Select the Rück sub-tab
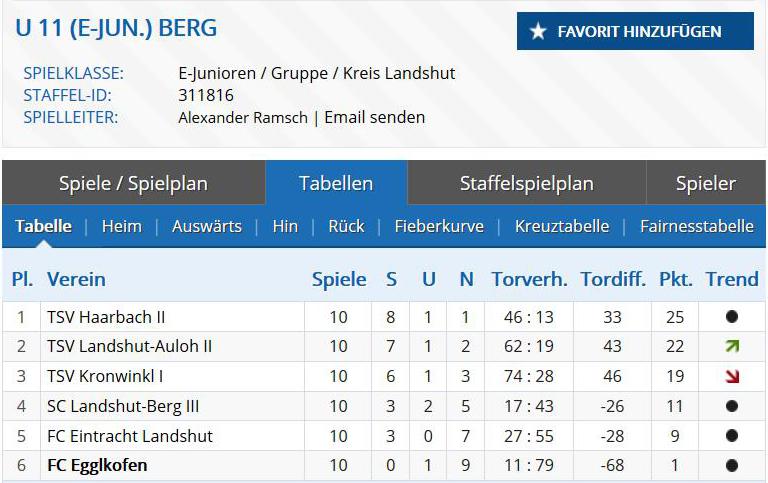 tap(346, 226)
